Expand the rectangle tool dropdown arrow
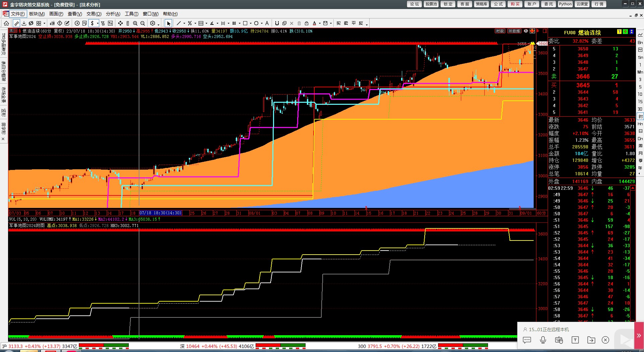The height and width of the screenshot is (352, 644). (x=251, y=24)
